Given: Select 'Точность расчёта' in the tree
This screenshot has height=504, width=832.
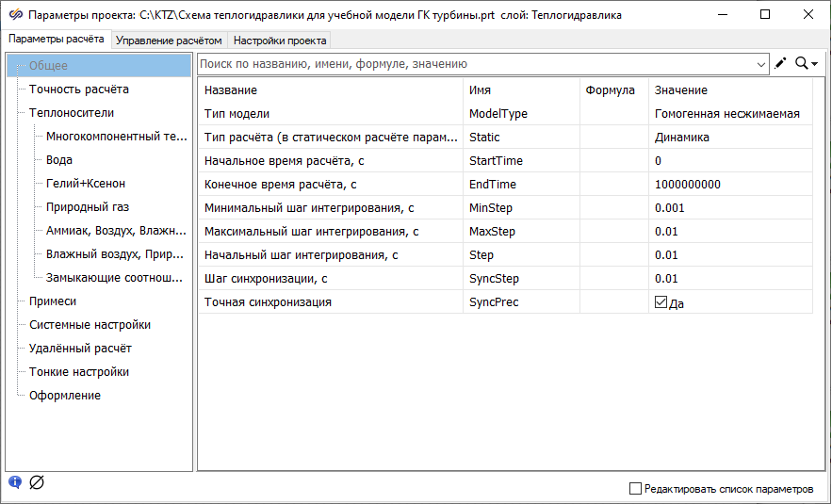Looking at the screenshot, I should click(x=79, y=89).
